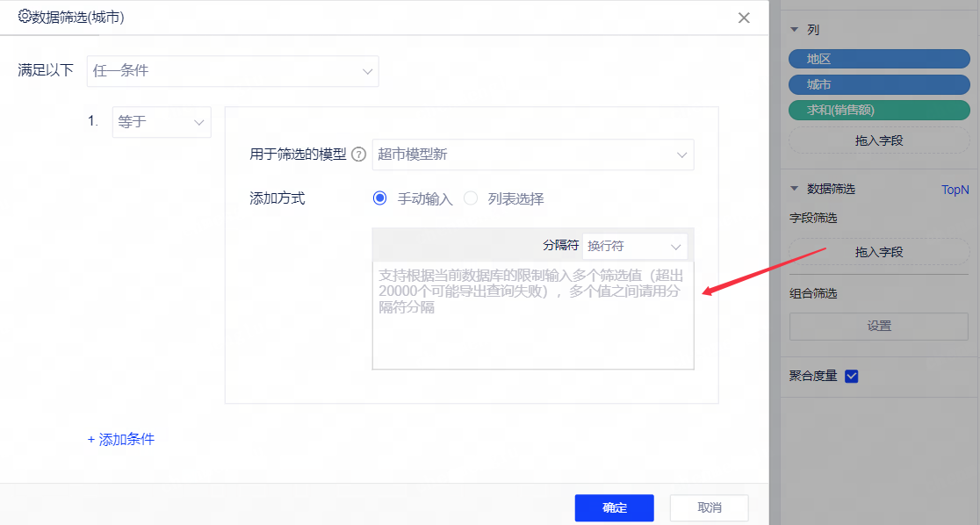
Task: Click the help icon next to 用于筛选的模型
Action: click(358, 155)
